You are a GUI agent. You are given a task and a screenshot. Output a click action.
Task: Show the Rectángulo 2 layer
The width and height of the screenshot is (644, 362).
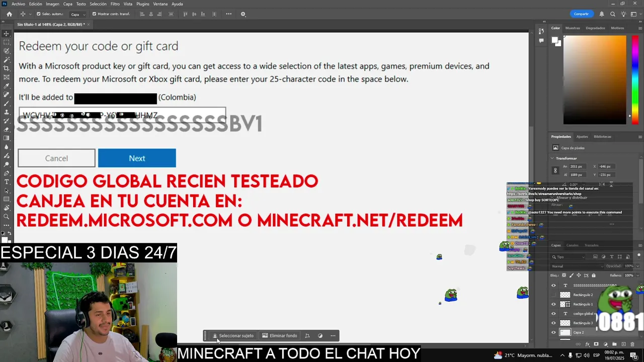553,295
